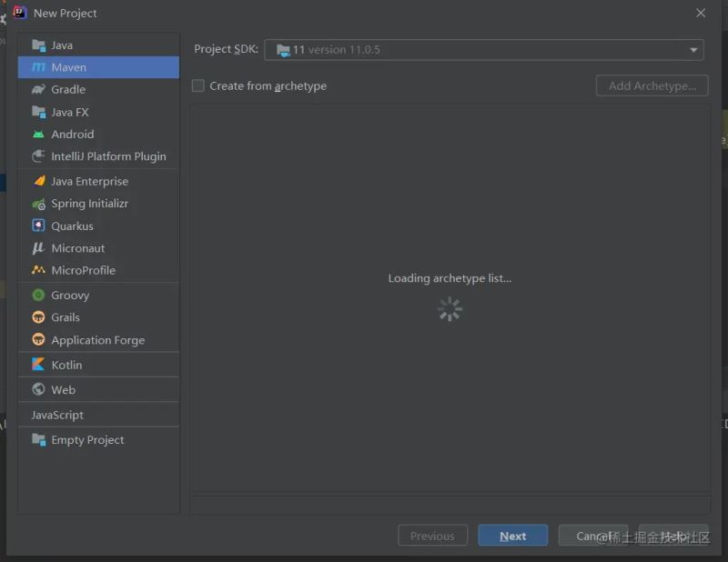Click the IntelliJ logo in title bar
This screenshot has height=562, width=728.
tap(20, 13)
